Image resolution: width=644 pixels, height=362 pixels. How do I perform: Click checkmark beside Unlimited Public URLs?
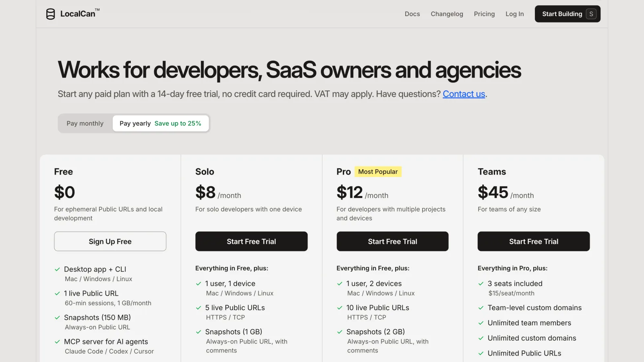point(481,354)
